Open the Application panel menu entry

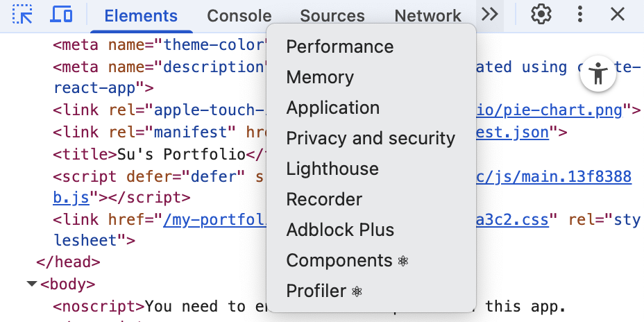pyautogui.click(x=333, y=108)
